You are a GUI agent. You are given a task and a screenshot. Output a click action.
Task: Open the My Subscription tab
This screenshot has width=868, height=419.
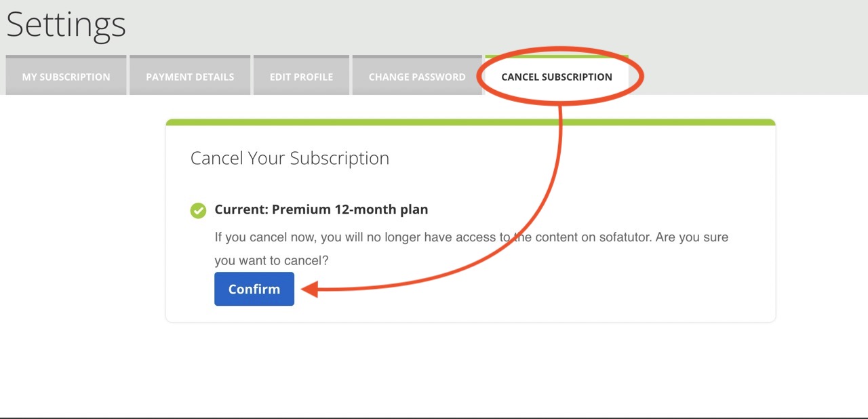click(66, 77)
